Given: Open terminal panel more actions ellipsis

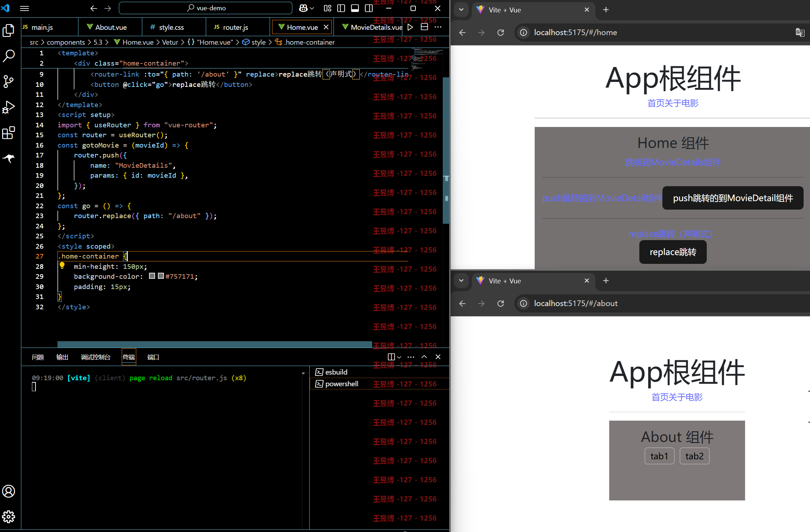Looking at the screenshot, I should (411, 357).
